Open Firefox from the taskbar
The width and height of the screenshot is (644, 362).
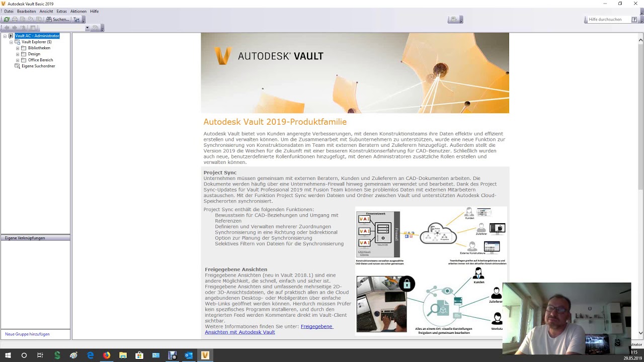pos(107,355)
